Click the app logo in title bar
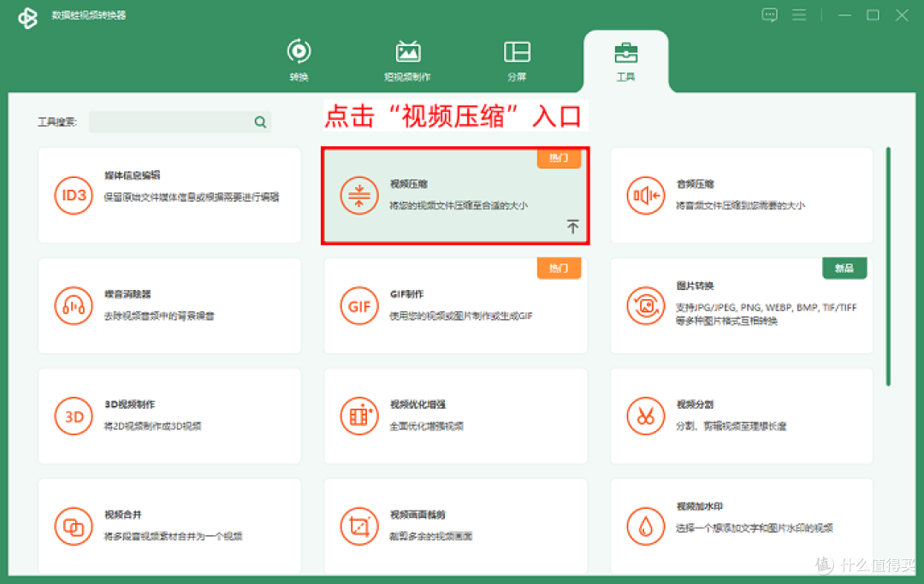The width and height of the screenshot is (924, 584). tap(27, 17)
